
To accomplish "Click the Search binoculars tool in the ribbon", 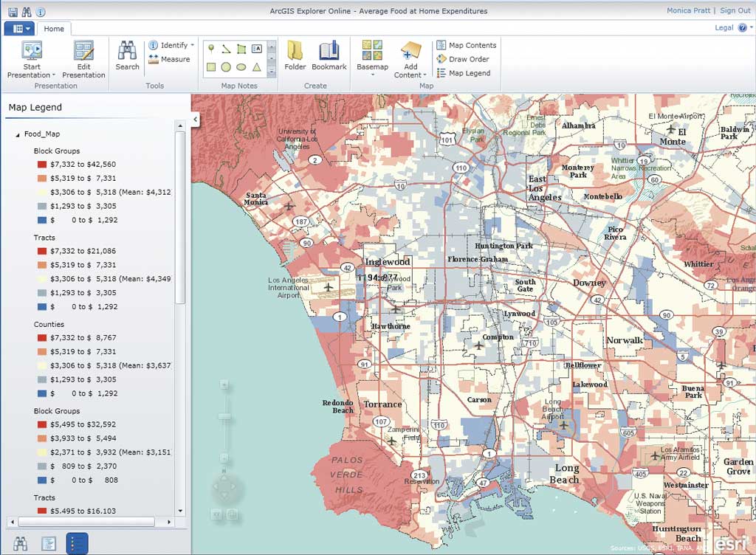I will [127, 55].
